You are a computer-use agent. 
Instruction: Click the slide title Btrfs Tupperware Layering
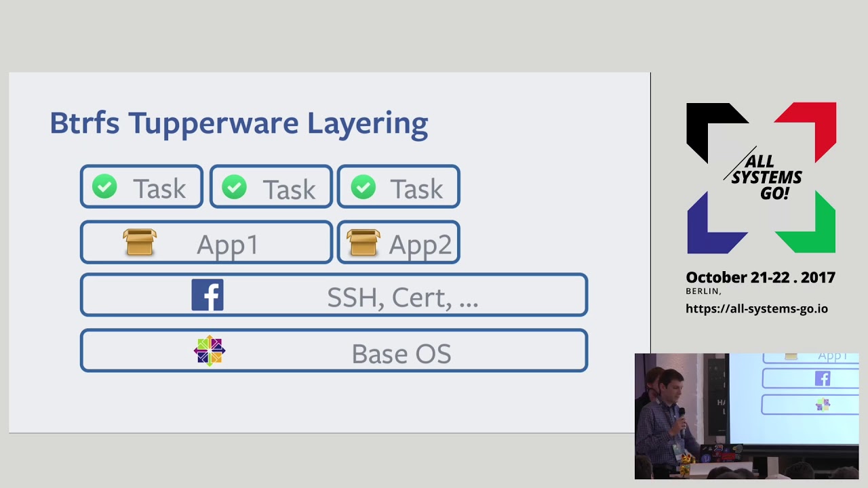[x=239, y=123]
